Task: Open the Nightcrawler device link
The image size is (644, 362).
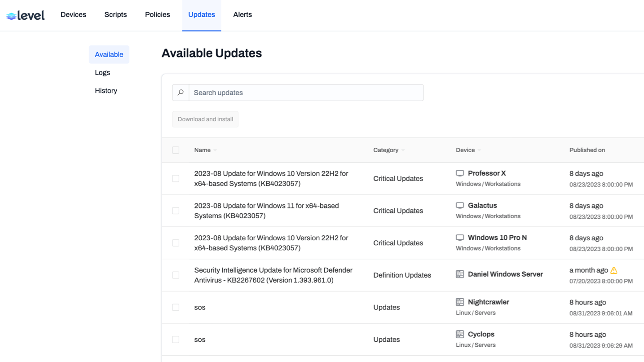Action: pos(489,302)
